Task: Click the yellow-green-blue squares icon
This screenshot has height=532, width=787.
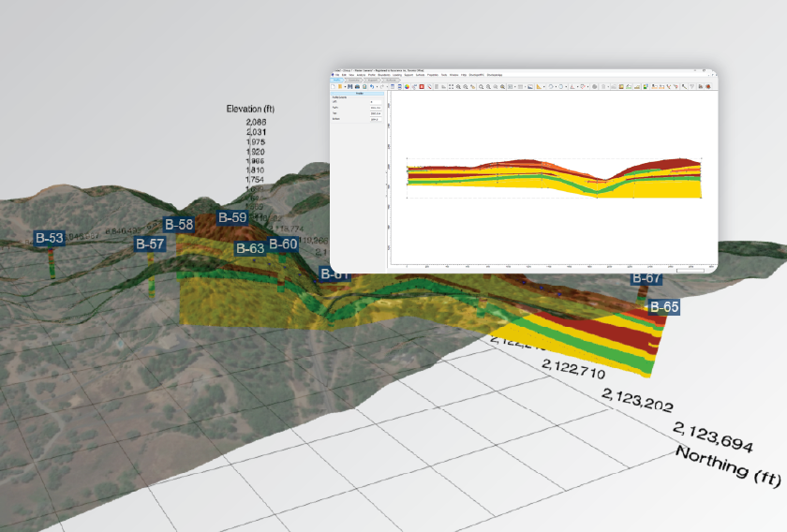Action: pos(646,86)
